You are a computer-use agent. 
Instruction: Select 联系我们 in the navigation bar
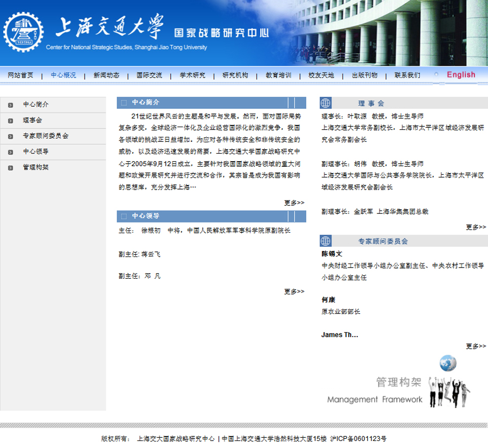[407, 76]
